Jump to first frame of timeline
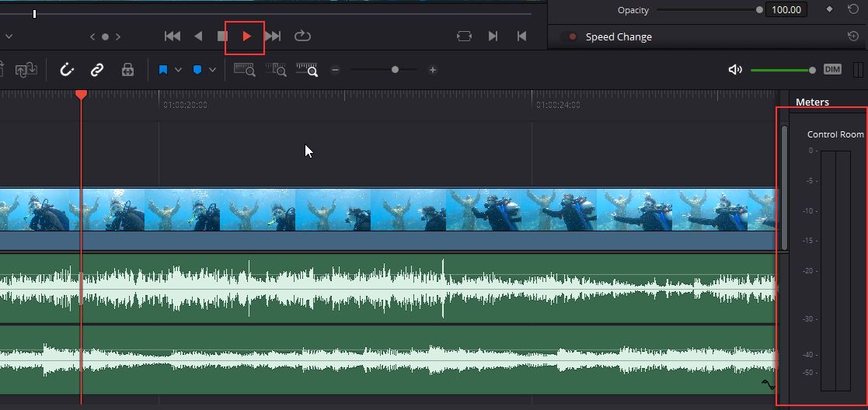Viewport: 868px width, 410px height. (173, 36)
